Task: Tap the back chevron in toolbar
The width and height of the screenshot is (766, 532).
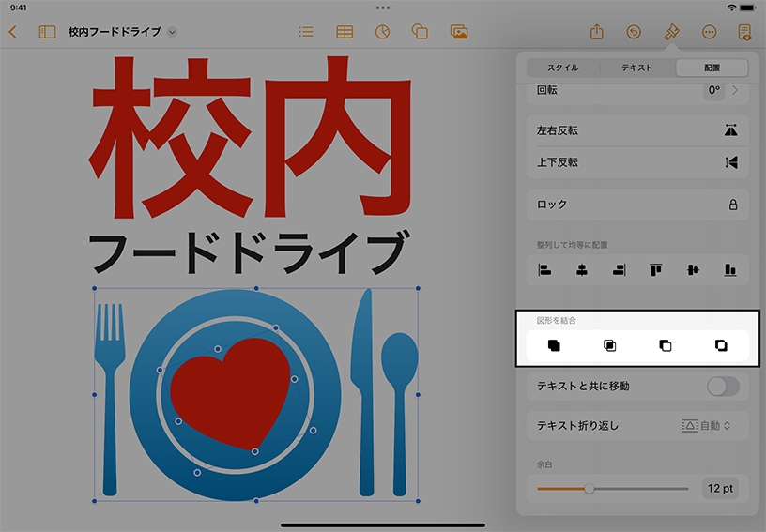Action: (x=12, y=32)
